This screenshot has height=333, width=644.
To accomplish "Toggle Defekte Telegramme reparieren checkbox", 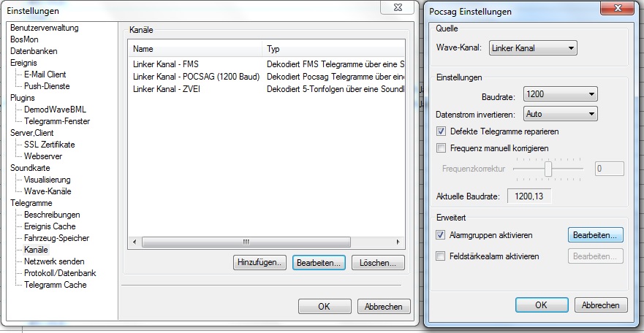I will [x=441, y=131].
